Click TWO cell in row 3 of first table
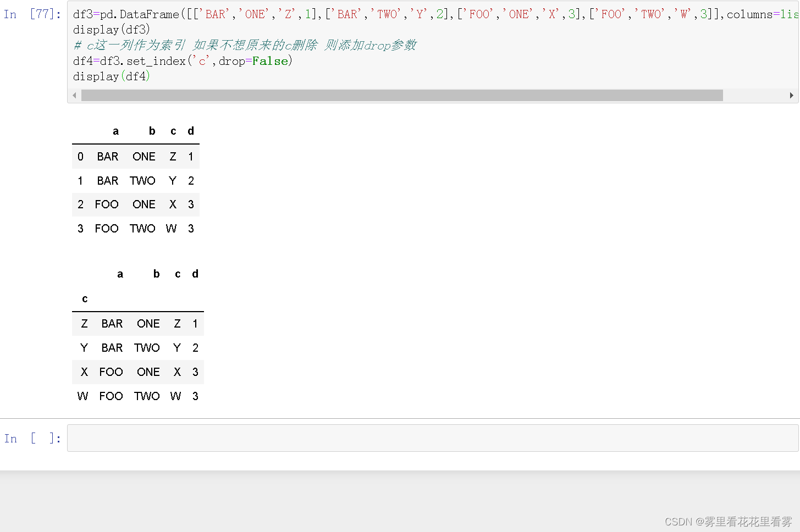Screen dimensions: 800x532 pyautogui.click(x=143, y=229)
